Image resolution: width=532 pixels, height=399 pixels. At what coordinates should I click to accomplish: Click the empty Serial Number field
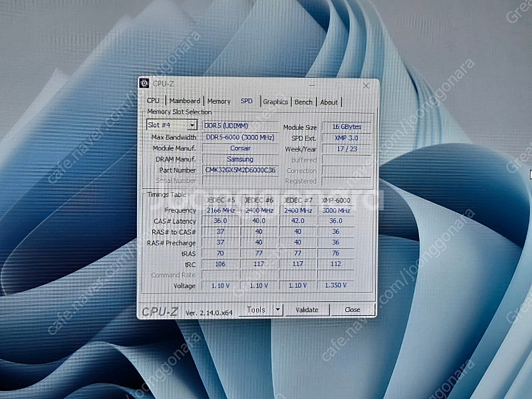coord(240,181)
